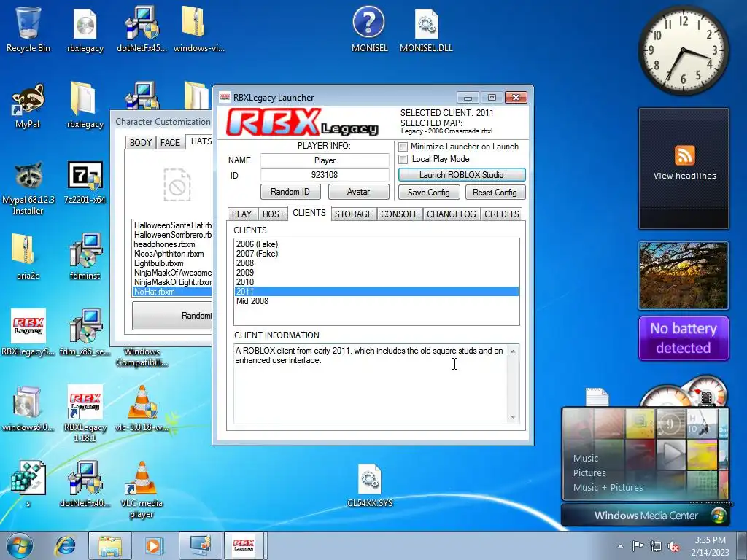Screen dimensions: 747x560
Task: Open the MONISEL.DLL file icon
Action: [x=426, y=29]
